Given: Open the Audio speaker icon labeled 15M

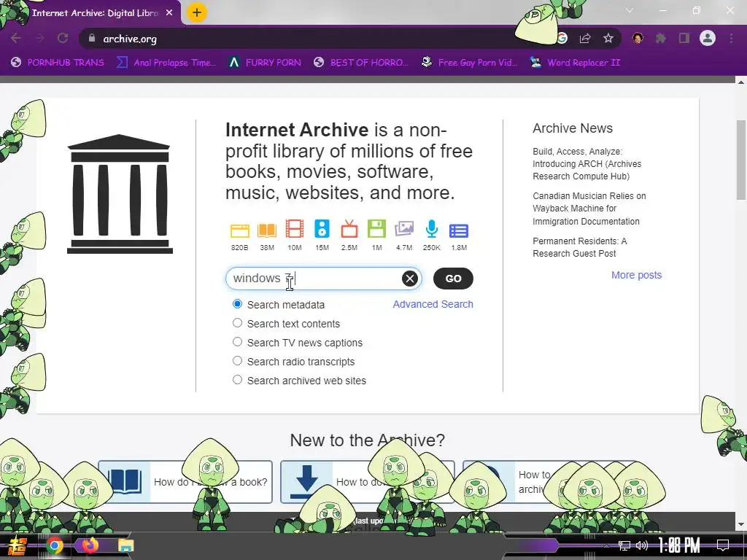Looking at the screenshot, I should tap(322, 229).
